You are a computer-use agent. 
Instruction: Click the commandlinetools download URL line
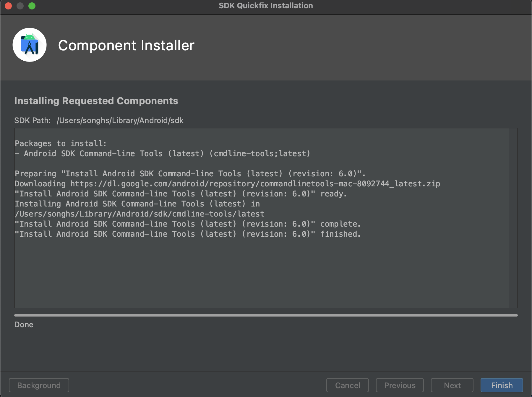click(228, 184)
